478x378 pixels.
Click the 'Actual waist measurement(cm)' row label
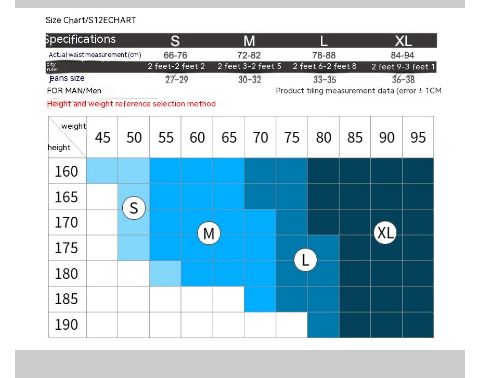pyautogui.click(x=95, y=55)
